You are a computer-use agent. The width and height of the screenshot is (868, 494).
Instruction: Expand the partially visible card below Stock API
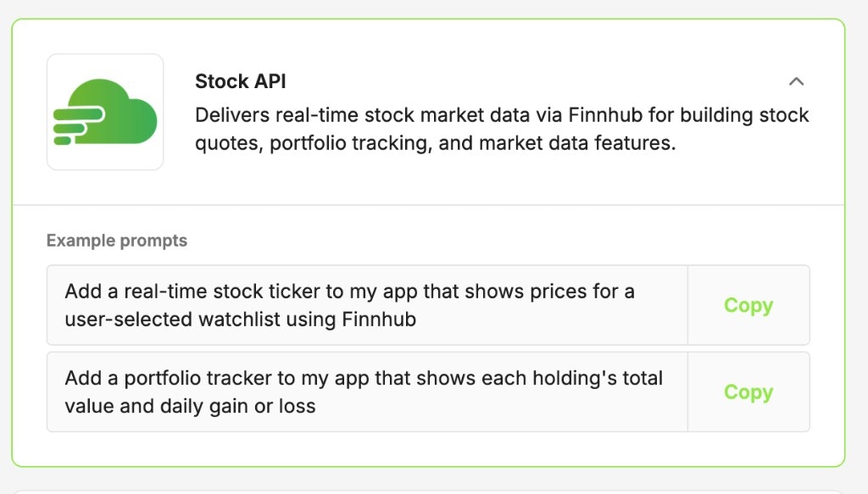[x=434, y=490]
